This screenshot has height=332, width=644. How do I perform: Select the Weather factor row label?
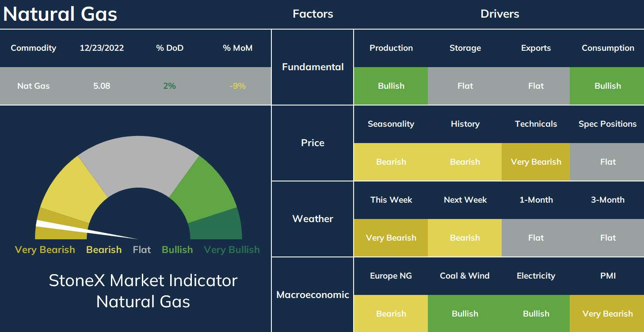(312, 219)
